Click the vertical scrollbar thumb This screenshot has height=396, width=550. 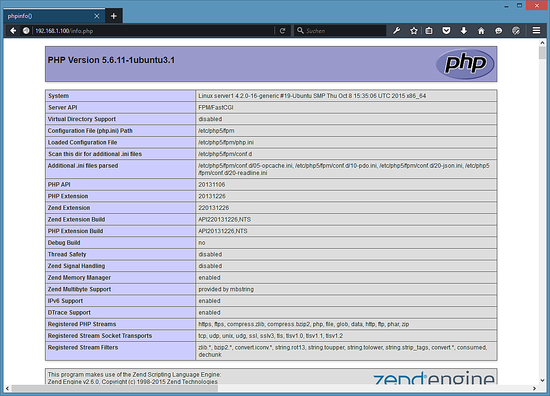(542, 53)
